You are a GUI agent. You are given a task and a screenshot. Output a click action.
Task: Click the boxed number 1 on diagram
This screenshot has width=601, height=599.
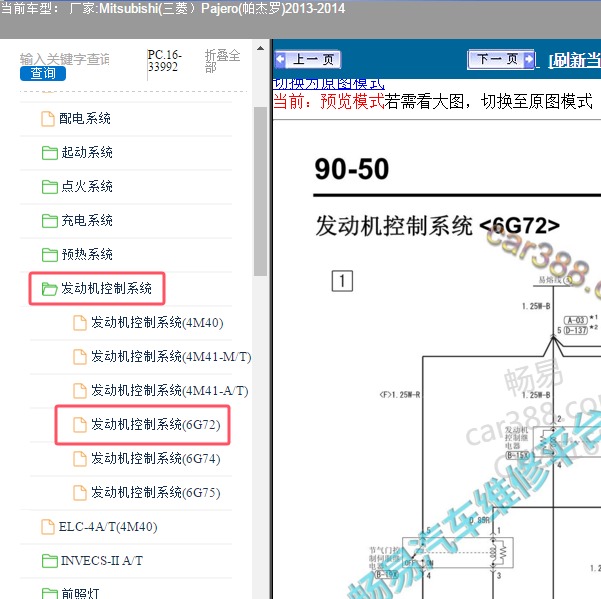click(x=342, y=281)
